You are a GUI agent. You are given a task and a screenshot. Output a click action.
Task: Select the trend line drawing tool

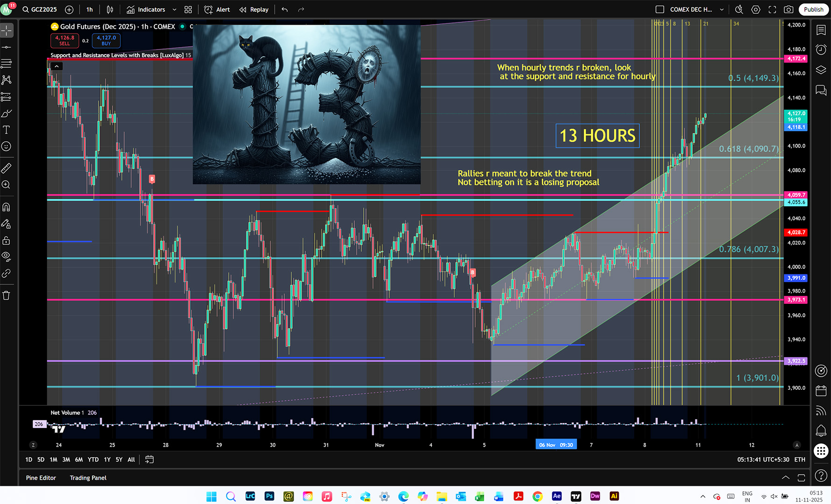[x=7, y=47]
